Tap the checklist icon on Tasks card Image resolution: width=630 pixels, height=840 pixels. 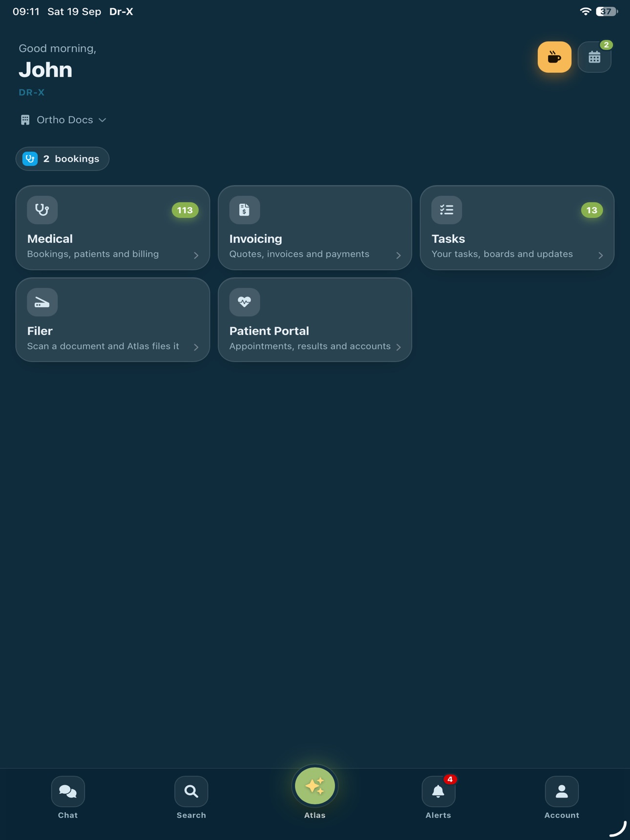[x=446, y=210]
